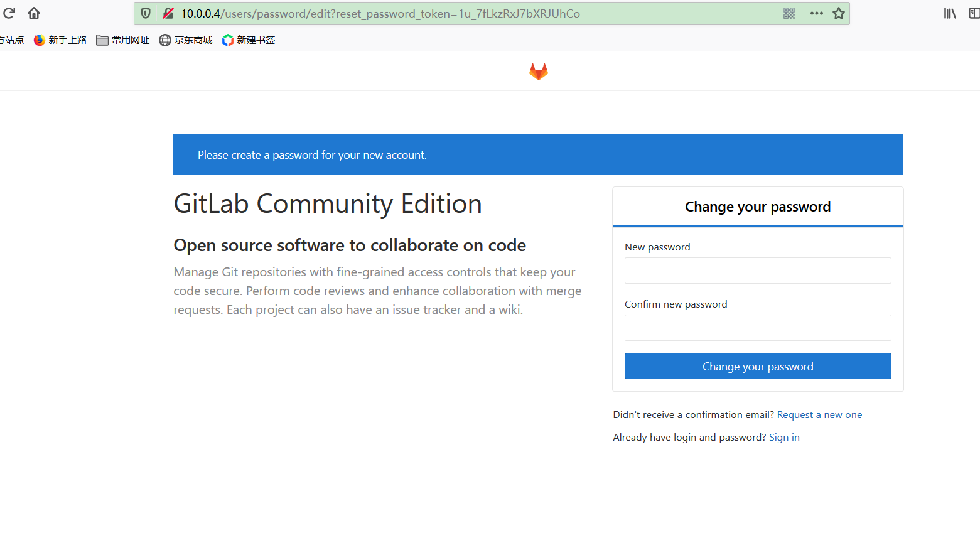Open the QR code icon in address bar
The image size is (980, 538).
(x=789, y=13)
